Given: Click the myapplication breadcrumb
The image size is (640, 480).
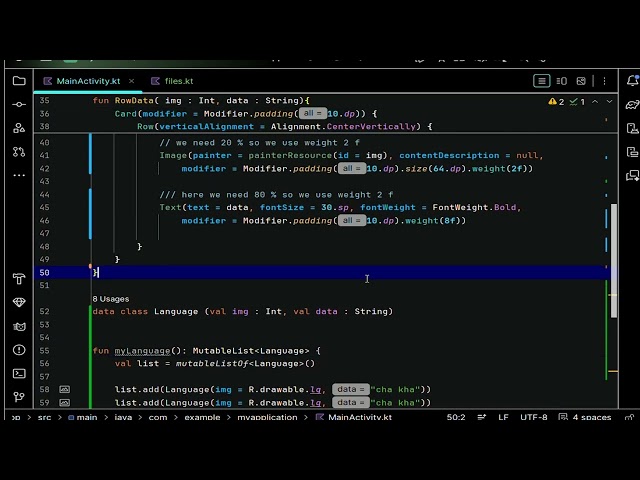Looking at the screenshot, I should [x=267, y=417].
